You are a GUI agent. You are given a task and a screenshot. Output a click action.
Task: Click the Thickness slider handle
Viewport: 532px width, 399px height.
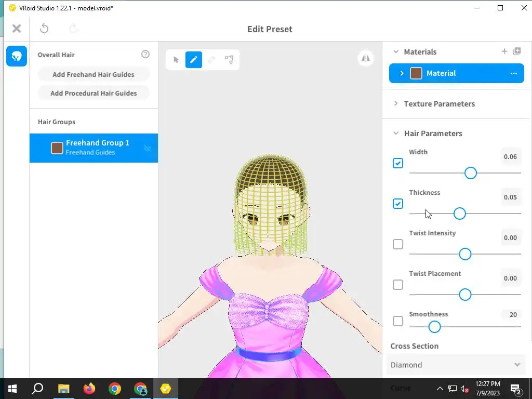(x=459, y=214)
